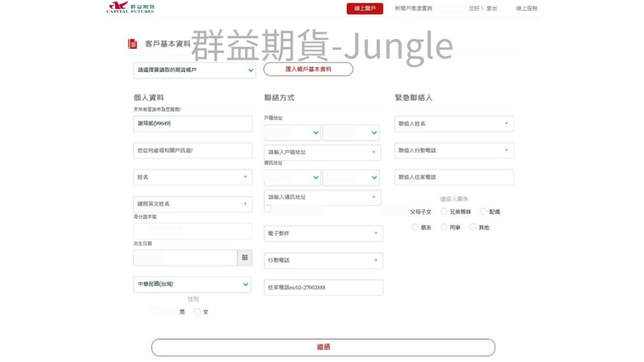Expand the futures account selection dropdown
Screen dimensions: 644x362
point(195,70)
